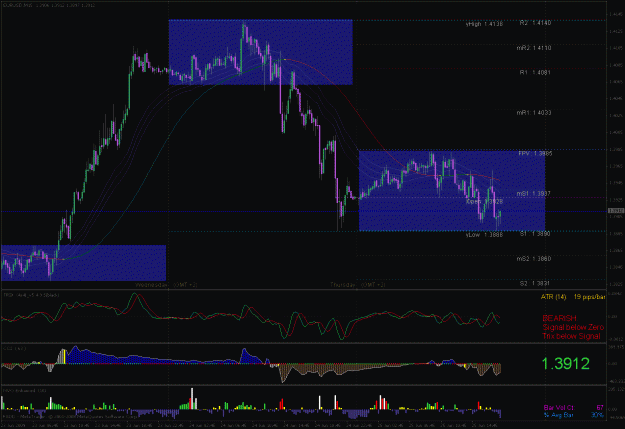This screenshot has height=429, width=625.
Task: Click the 'S1 1.3890' pivot label
Action: (535, 234)
